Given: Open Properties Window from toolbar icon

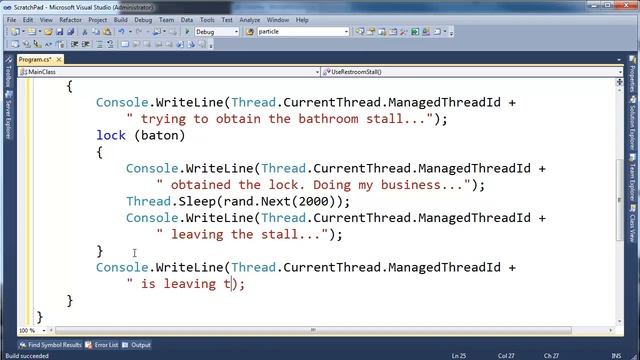Looking at the screenshot, I should tap(371, 32).
